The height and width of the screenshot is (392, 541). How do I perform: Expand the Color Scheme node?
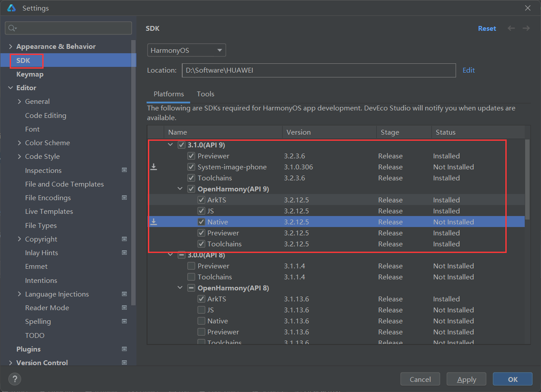[19, 143]
